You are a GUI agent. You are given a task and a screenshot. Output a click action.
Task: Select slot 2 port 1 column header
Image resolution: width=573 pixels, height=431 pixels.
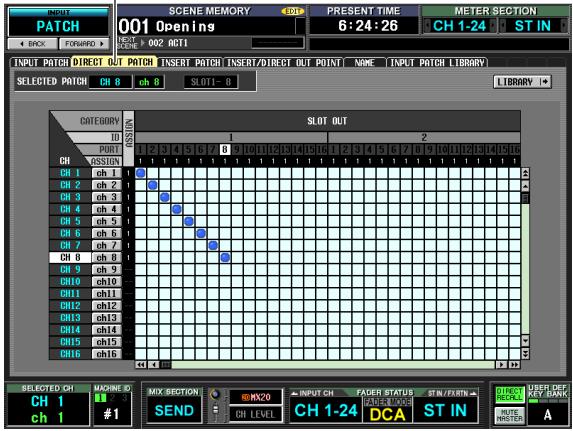coord(333,150)
